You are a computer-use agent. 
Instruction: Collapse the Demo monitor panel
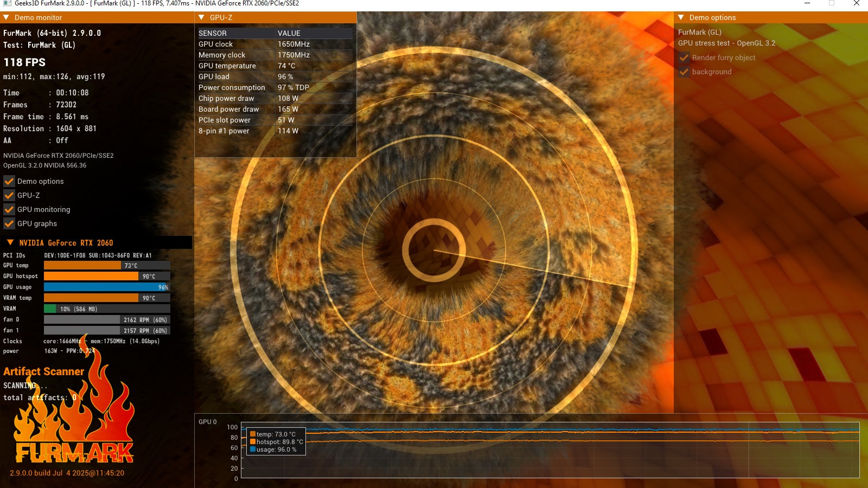7,17
